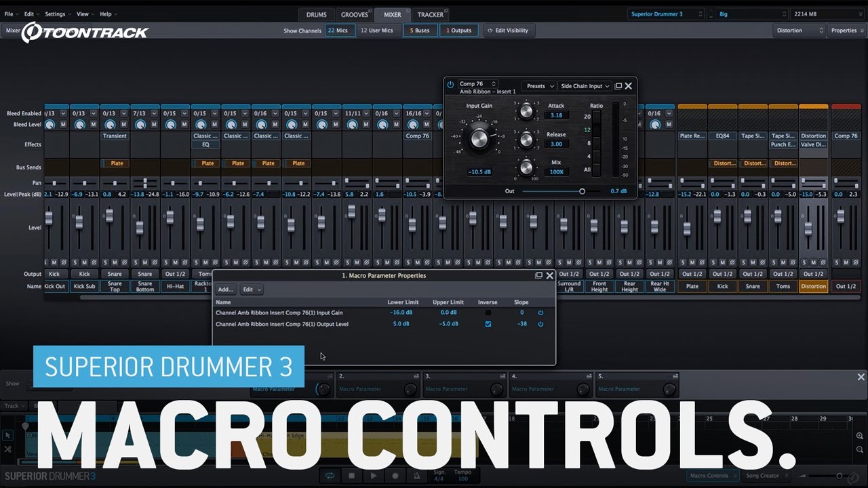Image resolution: width=868 pixels, height=488 pixels.
Task: Open the Superior Drummer 3 library dropdown
Action: pos(666,14)
